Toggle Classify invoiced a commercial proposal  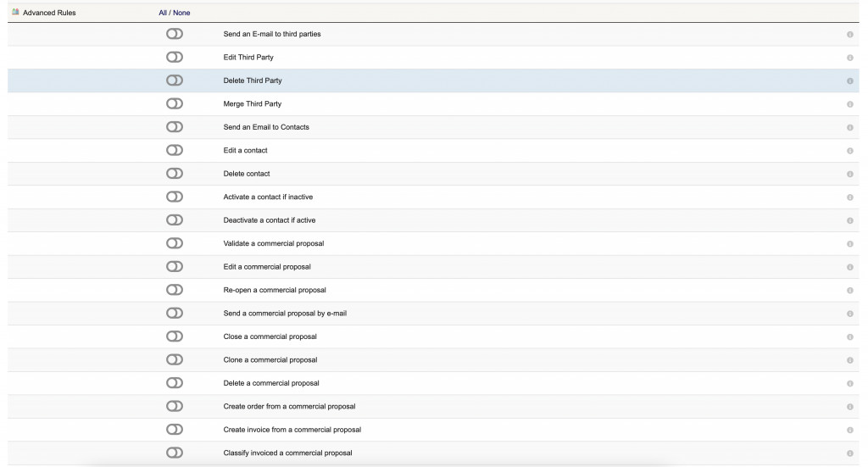(x=175, y=453)
